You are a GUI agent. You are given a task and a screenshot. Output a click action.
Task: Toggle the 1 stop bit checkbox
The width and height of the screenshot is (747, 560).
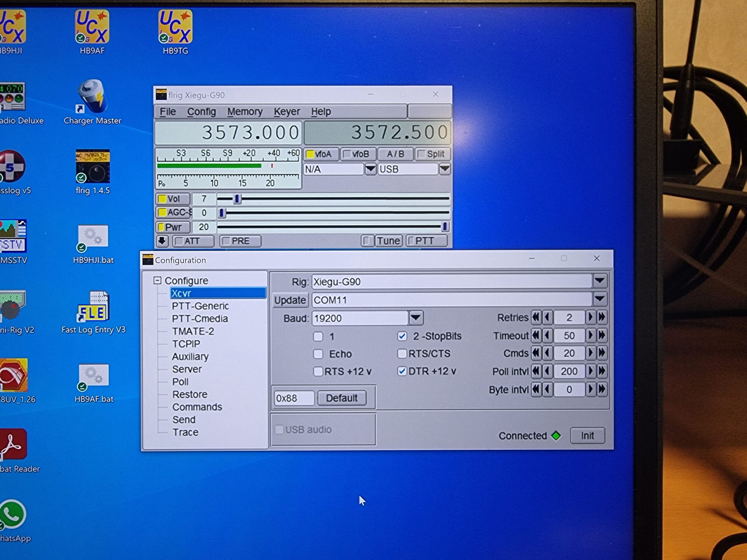tap(318, 337)
